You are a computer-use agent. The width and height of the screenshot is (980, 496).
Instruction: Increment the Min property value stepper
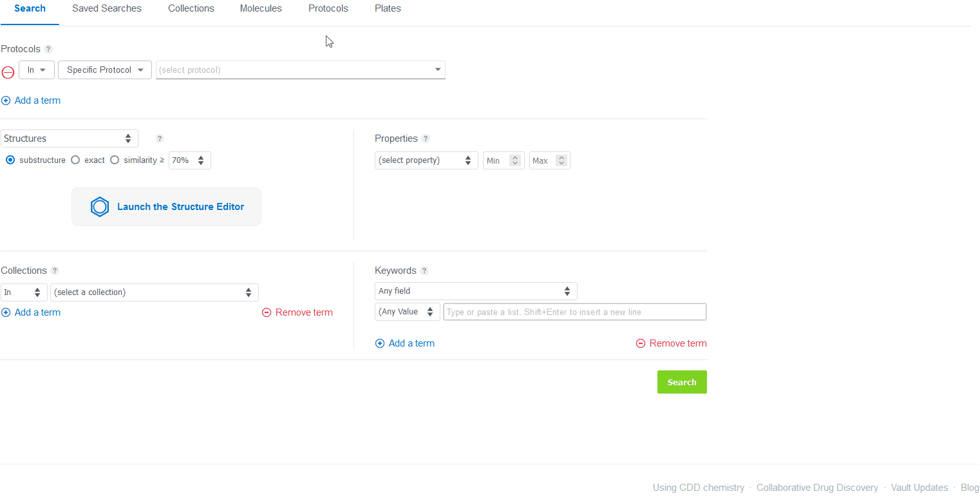pos(514,158)
